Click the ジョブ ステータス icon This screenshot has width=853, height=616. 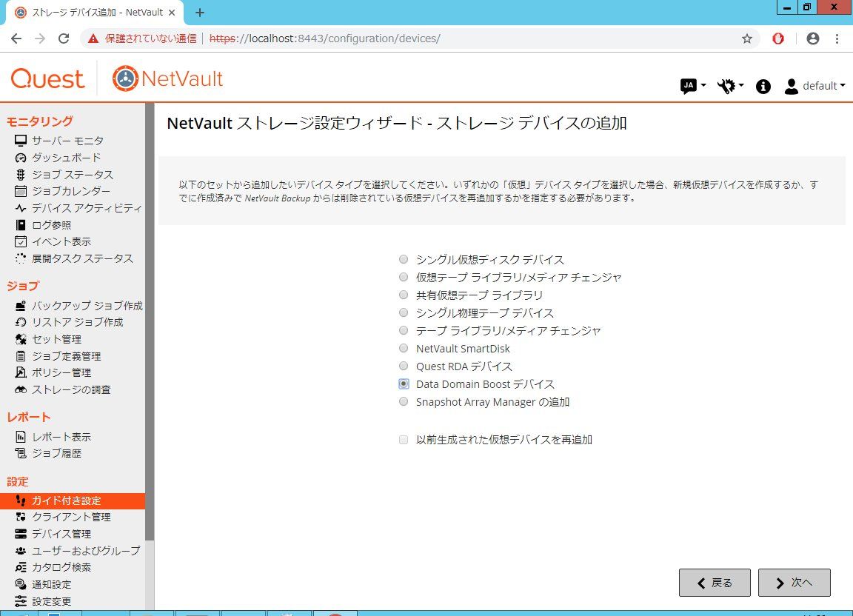click(x=21, y=175)
